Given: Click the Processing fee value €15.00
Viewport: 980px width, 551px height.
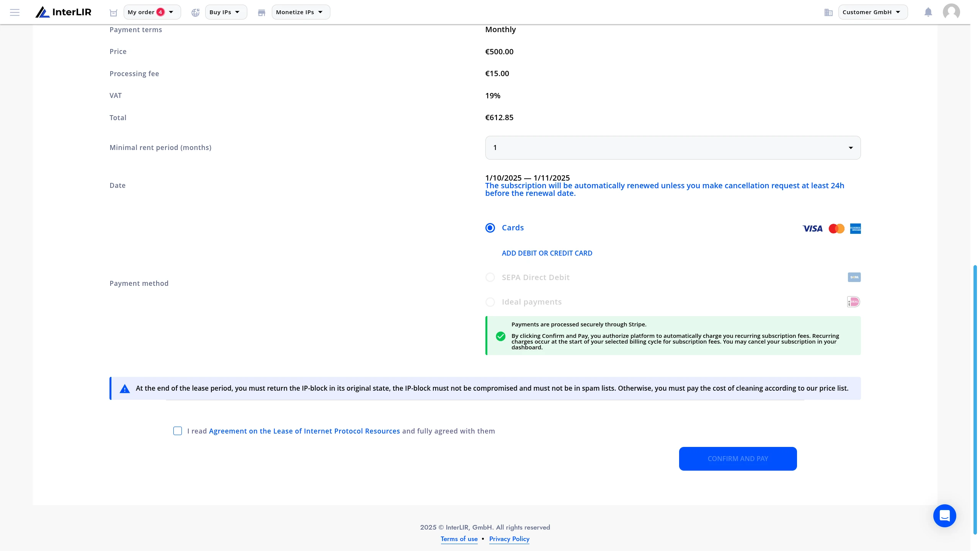Looking at the screenshot, I should [497, 73].
